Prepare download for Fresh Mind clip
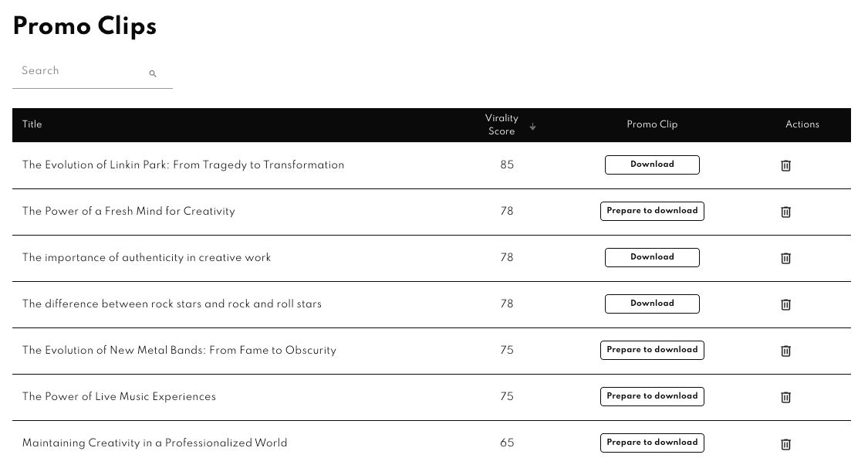The height and width of the screenshot is (475, 868). point(652,211)
